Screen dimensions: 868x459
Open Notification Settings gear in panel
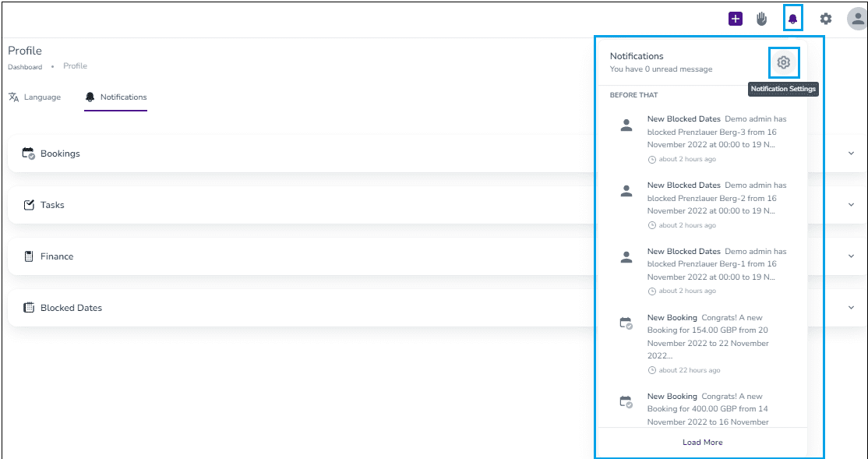point(783,62)
